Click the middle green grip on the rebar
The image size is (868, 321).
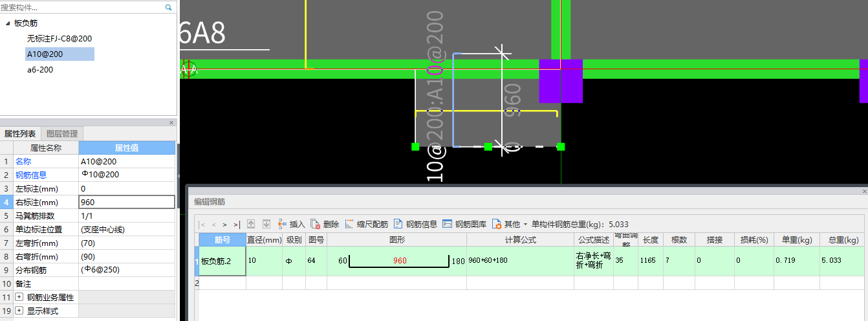488,147
